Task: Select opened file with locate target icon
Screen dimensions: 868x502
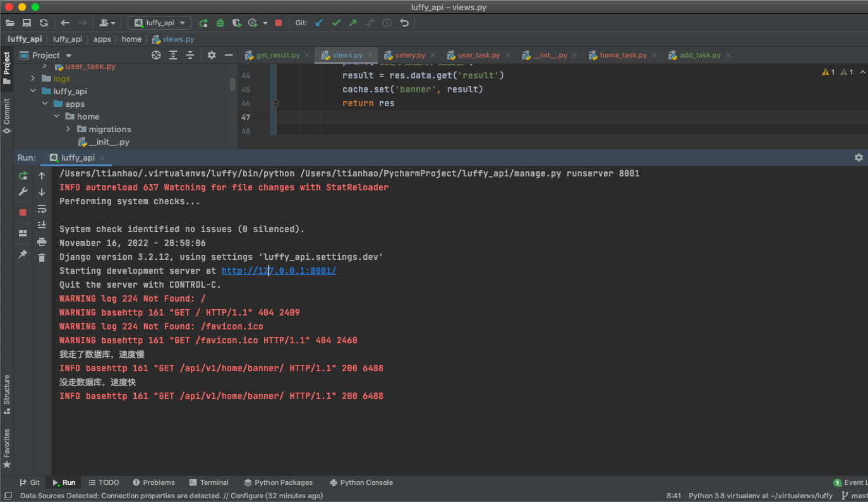Action: pos(156,56)
